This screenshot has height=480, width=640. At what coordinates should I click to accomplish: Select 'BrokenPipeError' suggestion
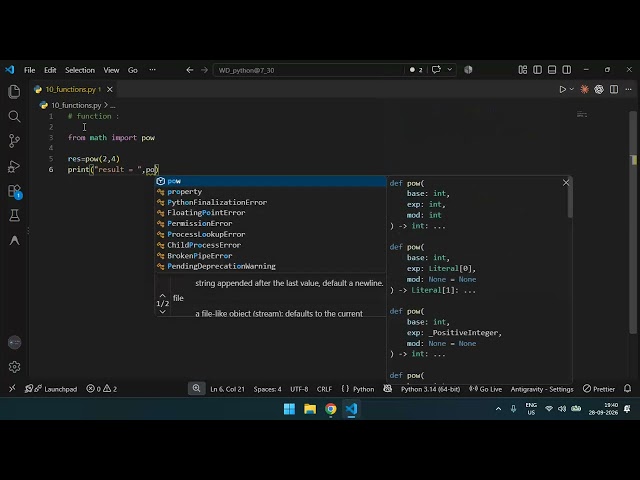270,256
